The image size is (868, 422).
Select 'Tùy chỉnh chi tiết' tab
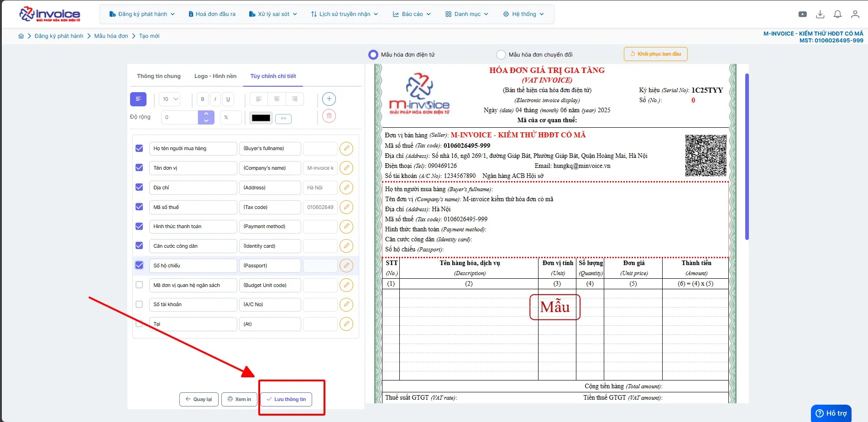(273, 76)
